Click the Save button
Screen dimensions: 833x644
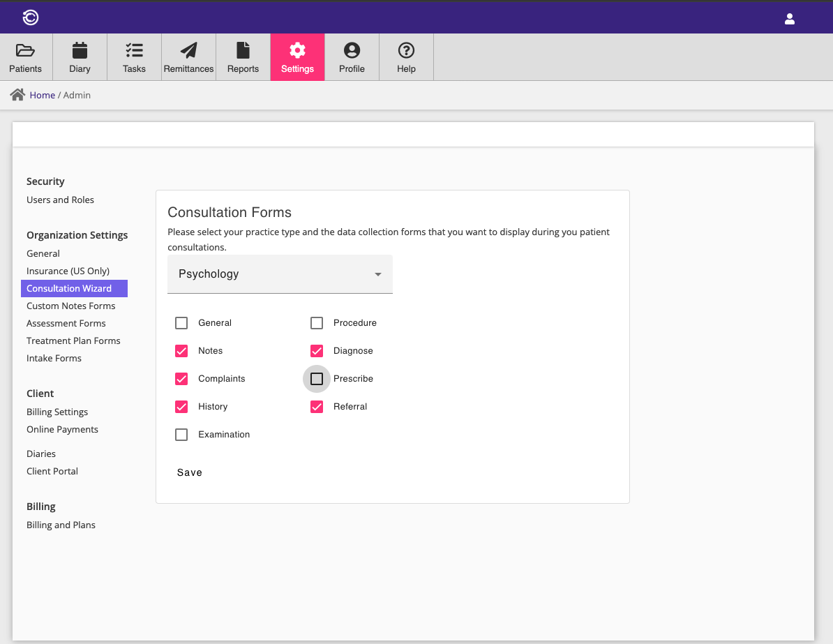(190, 472)
